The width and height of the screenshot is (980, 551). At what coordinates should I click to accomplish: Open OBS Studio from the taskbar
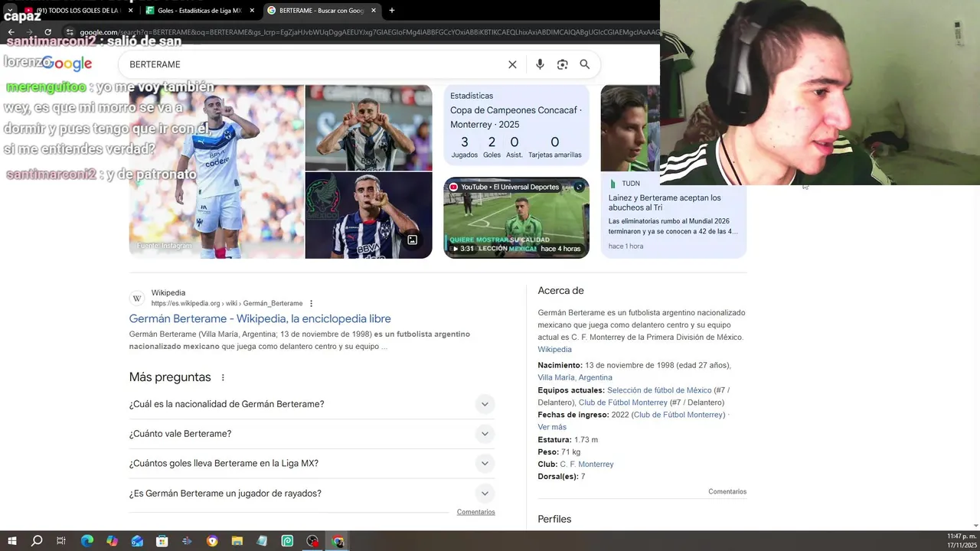[x=312, y=541]
